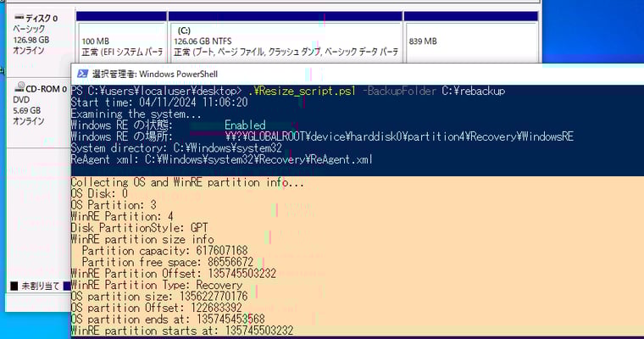Click the ReAgent xml path line

click(222, 159)
